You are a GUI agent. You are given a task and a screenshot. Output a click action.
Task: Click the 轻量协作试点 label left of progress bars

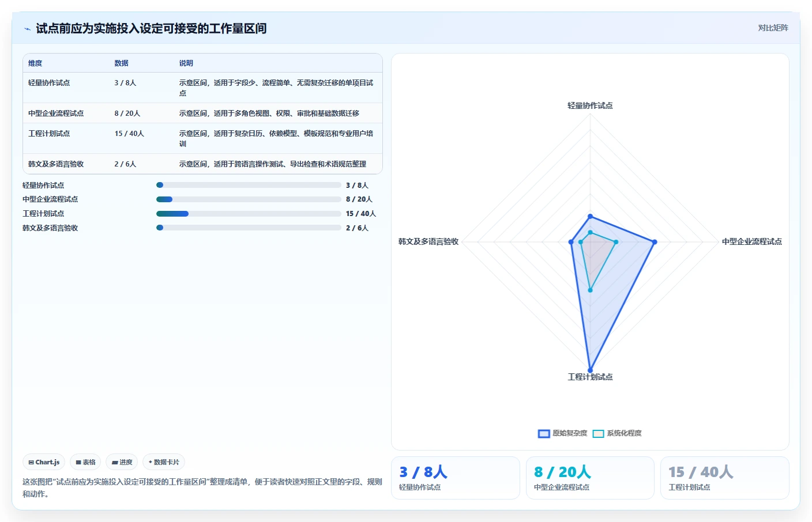coord(43,186)
